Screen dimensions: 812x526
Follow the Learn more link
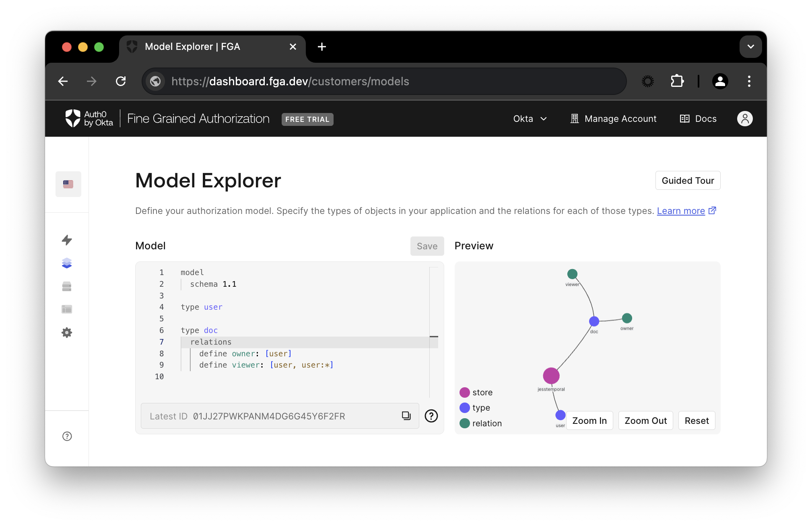pyautogui.click(x=681, y=211)
